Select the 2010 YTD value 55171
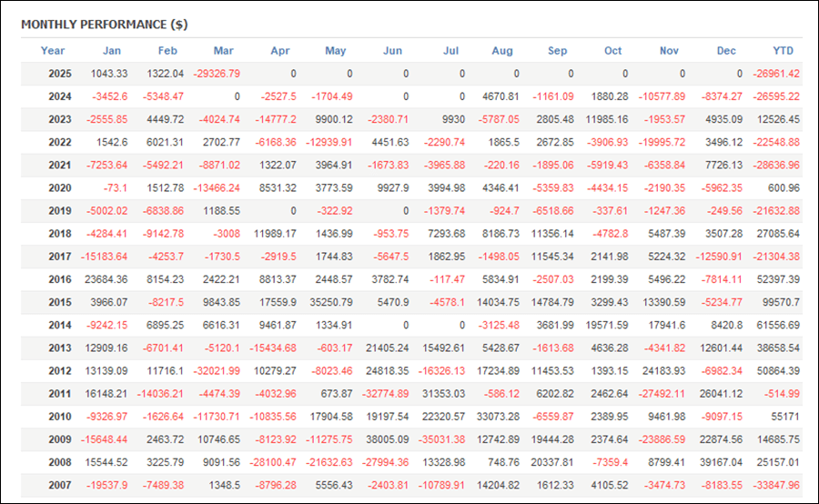The width and height of the screenshot is (819, 504). coord(785,417)
